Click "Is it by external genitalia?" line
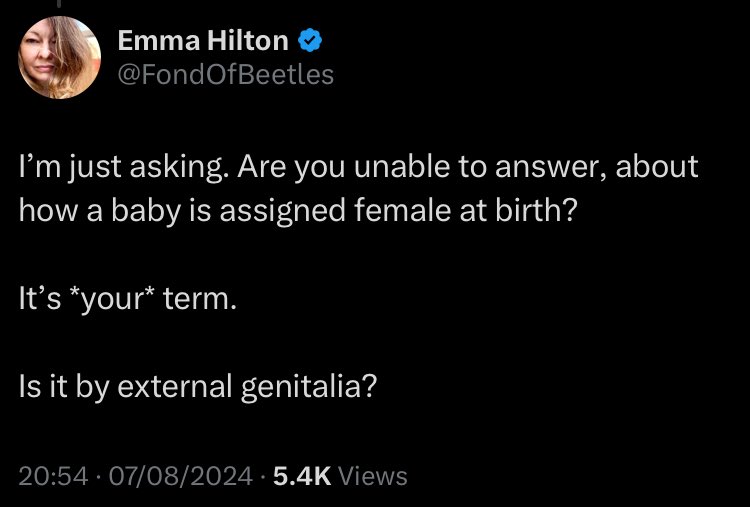 [198, 386]
